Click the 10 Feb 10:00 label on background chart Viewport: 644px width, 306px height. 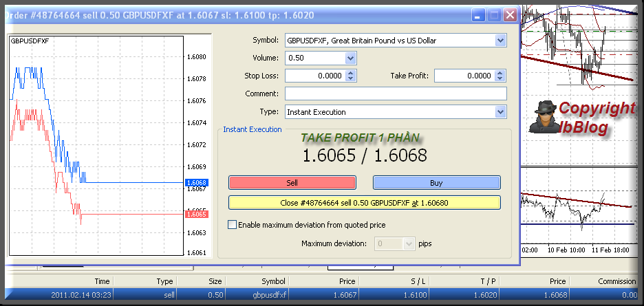point(566,250)
